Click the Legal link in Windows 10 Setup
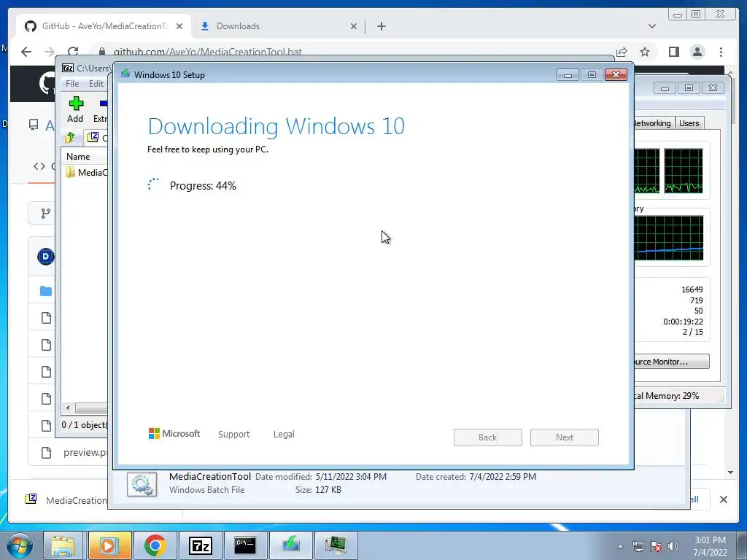Screen dimensions: 747x560 [284, 435]
